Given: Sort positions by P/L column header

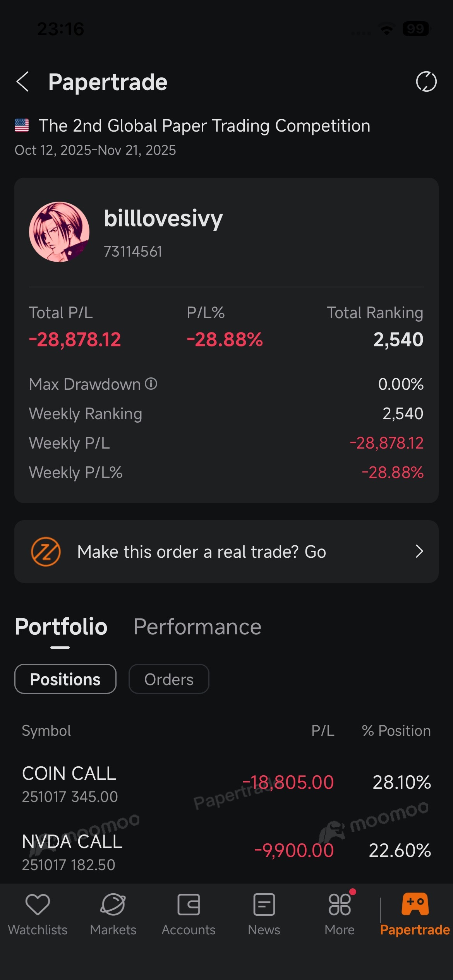Looking at the screenshot, I should point(323,730).
